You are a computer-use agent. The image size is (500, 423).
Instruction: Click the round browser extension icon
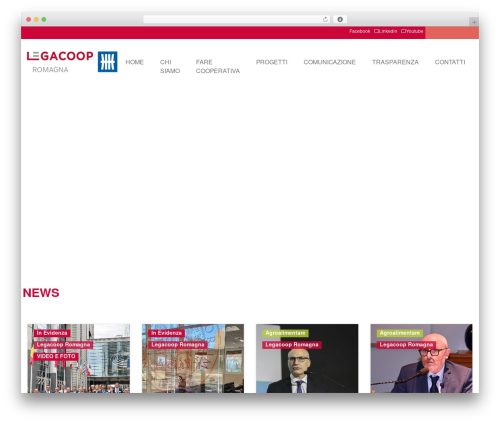coord(340,19)
